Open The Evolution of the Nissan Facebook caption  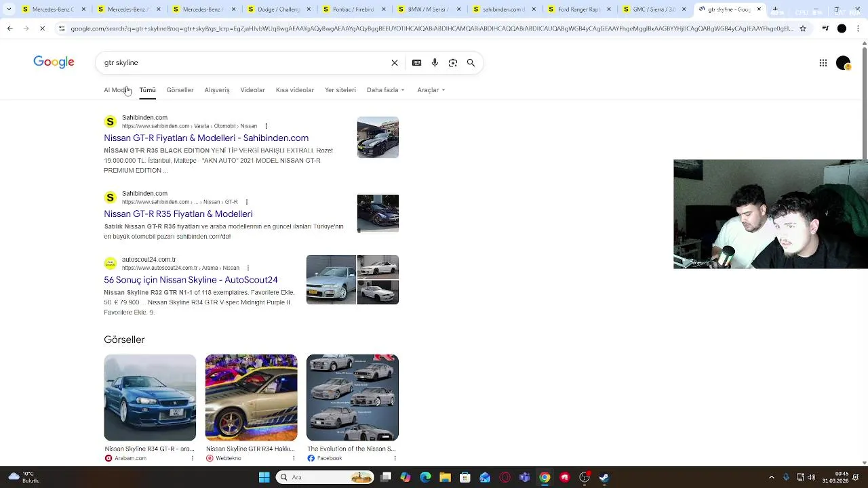click(x=351, y=449)
